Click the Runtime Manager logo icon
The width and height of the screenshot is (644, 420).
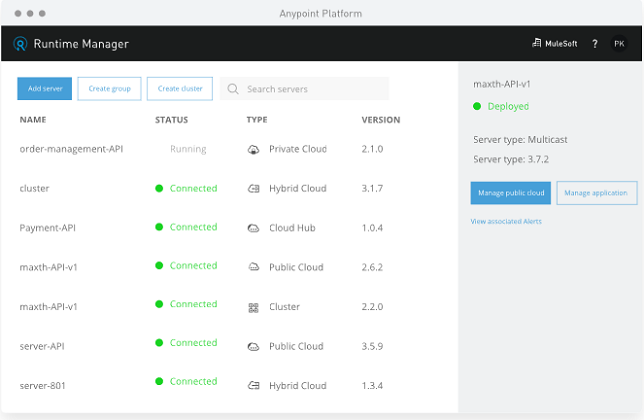click(20, 44)
